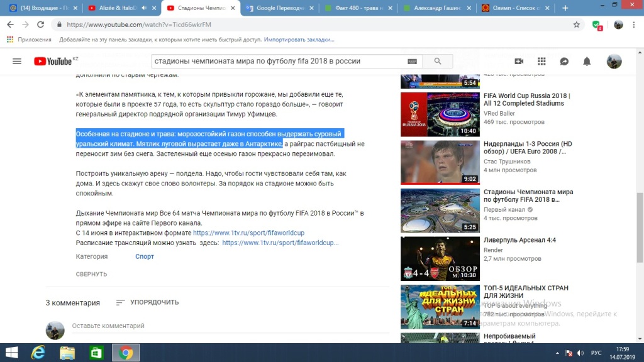Click the 3 комментария count text
Screen dimensions: 644x362
click(73, 302)
